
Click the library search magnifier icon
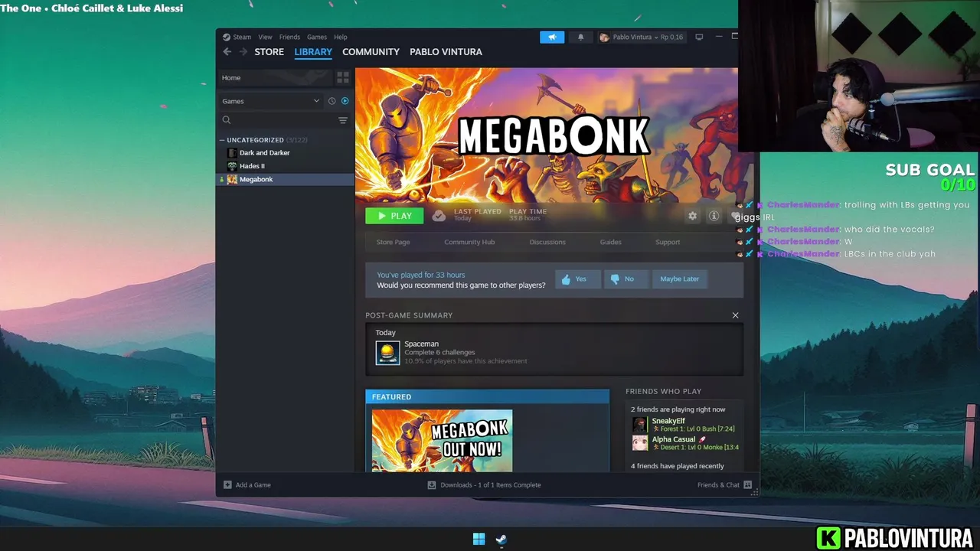click(x=227, y=120)
